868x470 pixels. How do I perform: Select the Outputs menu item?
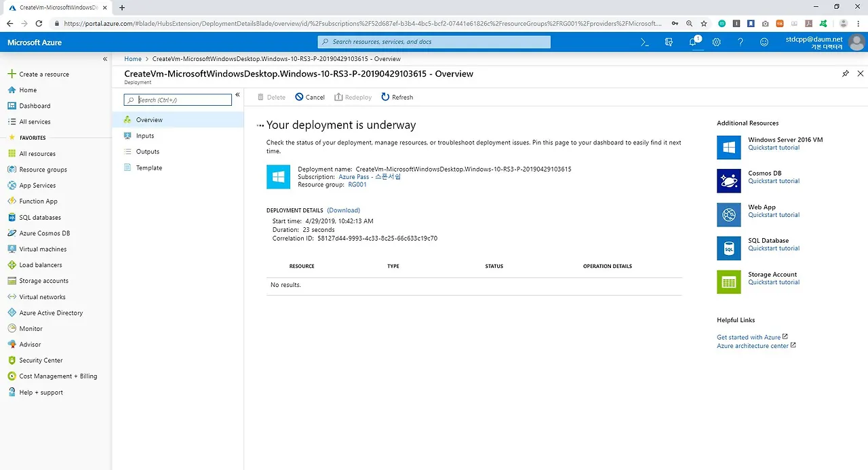[x=178, y=152]
